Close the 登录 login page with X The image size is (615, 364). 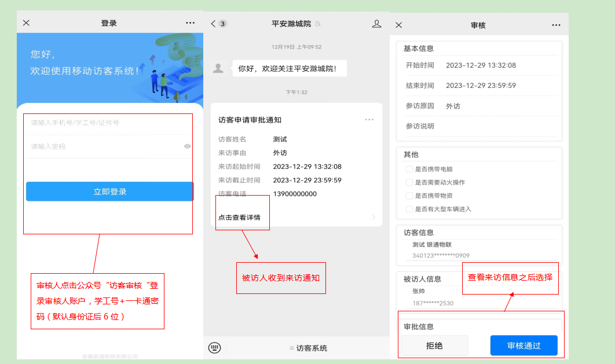[x=26, y=23]
